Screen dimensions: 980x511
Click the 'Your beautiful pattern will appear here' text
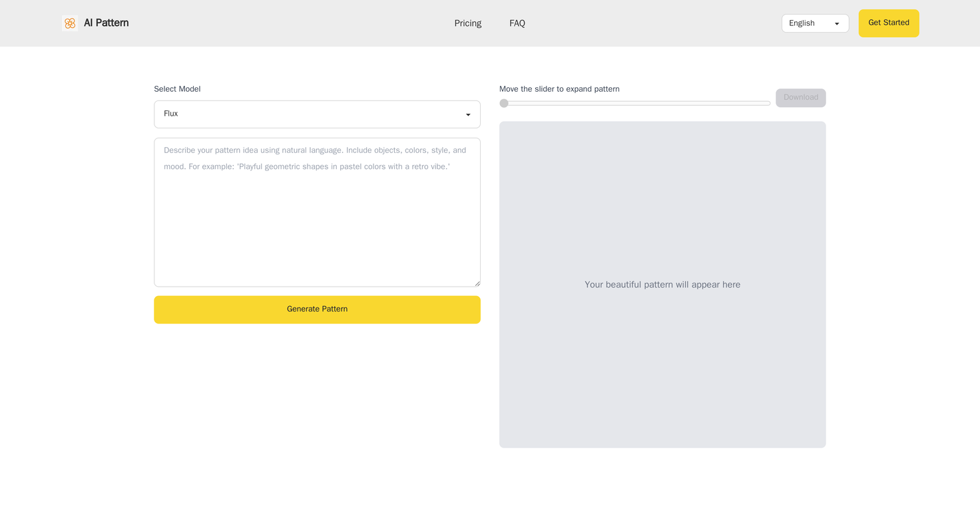[662, 285]
